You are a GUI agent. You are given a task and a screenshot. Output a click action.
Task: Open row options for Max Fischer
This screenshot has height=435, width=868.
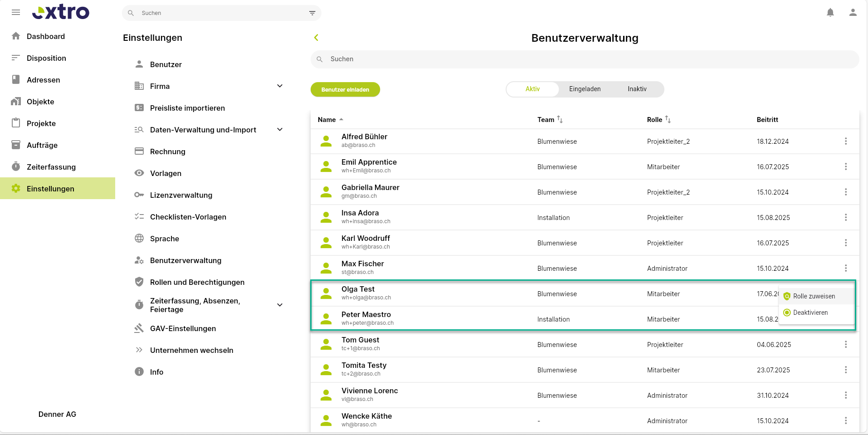[846, 268]
